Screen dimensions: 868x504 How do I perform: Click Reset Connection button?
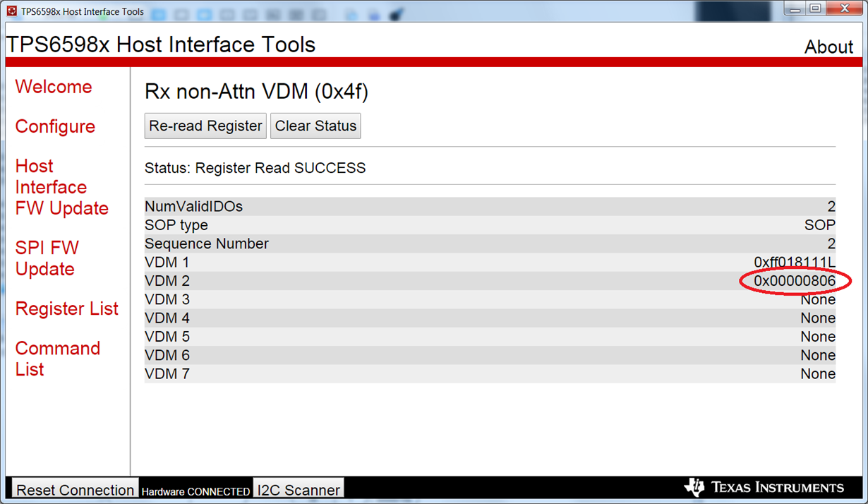coord(75,489)
